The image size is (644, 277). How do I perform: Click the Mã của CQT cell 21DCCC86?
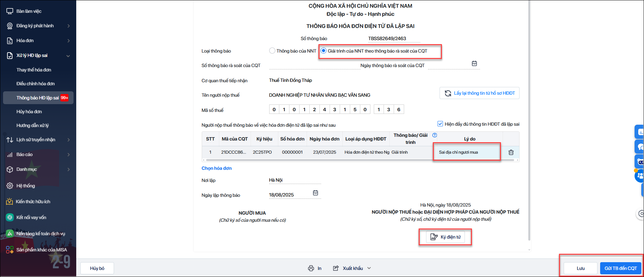tap(234, 152)
